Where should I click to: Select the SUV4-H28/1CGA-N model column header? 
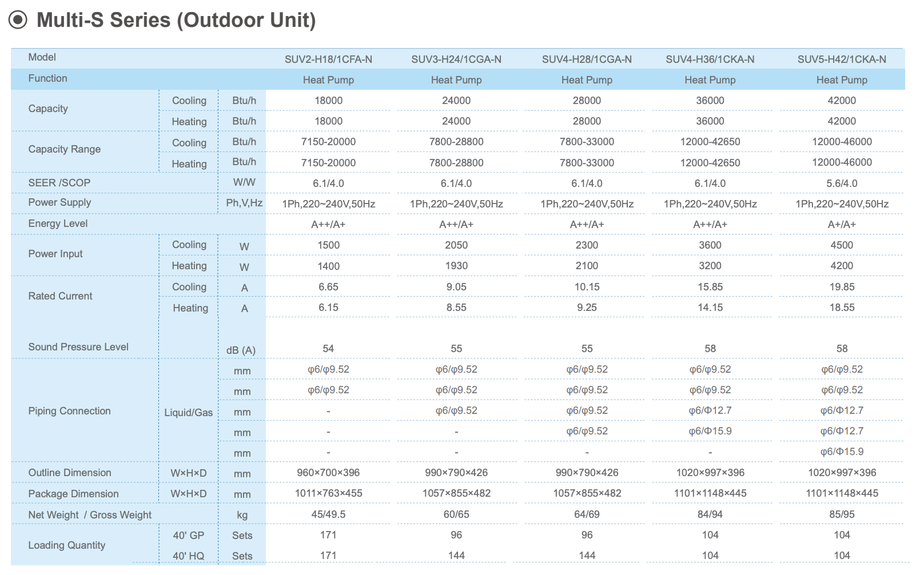pos(587,59)
